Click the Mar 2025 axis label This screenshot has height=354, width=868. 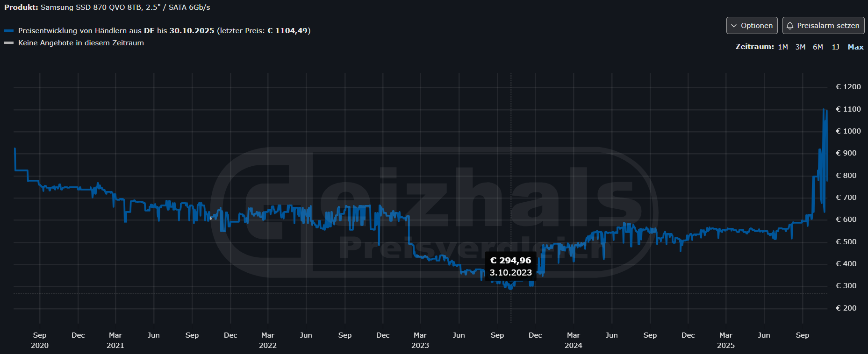tap(726, 340)
